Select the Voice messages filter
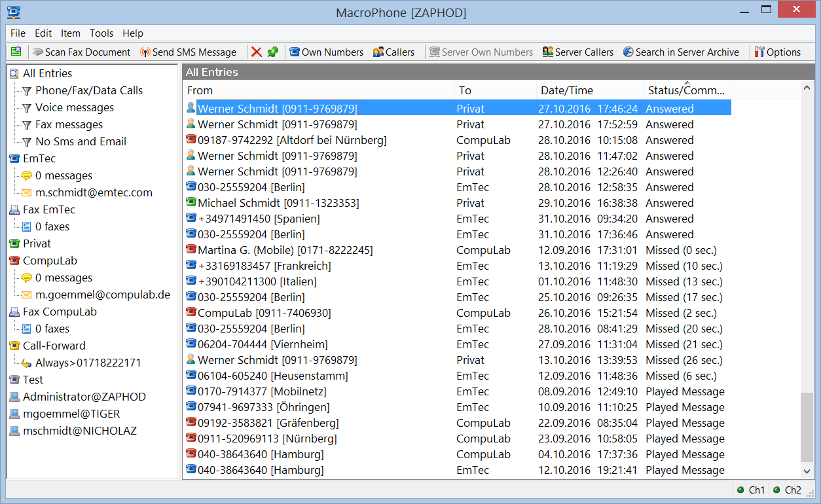Image resolution: width=821 pixels, height=504 pixels. pyautogui.click(x=74, y=107)
